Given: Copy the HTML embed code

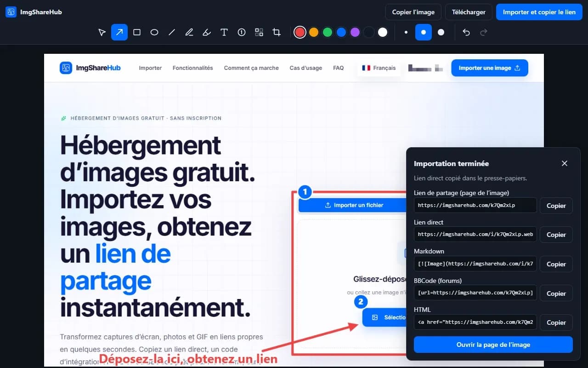Looking at the screenshot, I should pyautogui.click(x=556, y=322).
